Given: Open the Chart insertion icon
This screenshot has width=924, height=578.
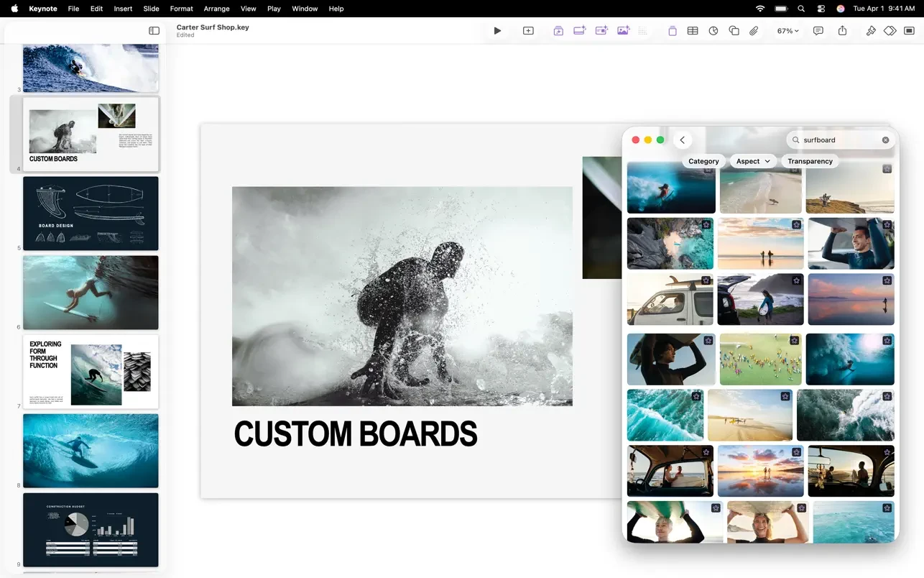Looking at the screenshot, I should pos(713,31).
